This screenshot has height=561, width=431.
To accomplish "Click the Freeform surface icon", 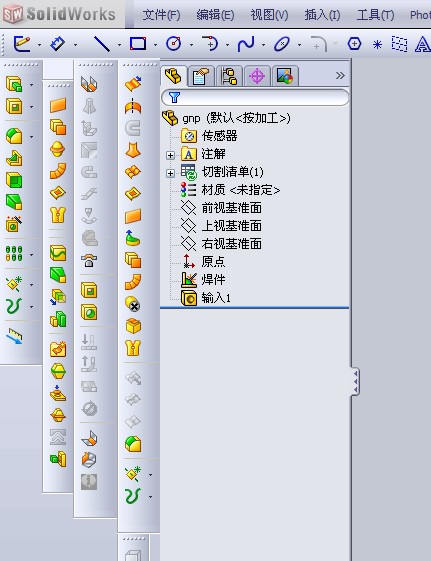I will 133,238.
